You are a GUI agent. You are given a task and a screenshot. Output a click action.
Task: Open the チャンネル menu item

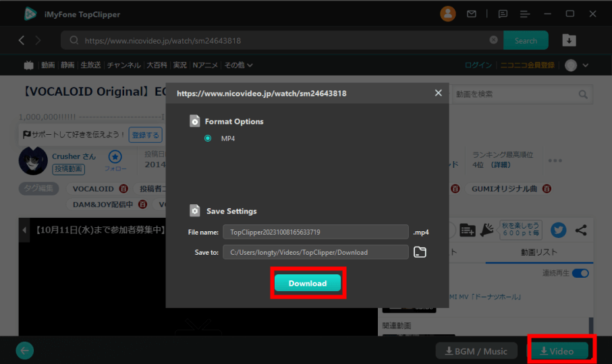(x=123, y=65)
